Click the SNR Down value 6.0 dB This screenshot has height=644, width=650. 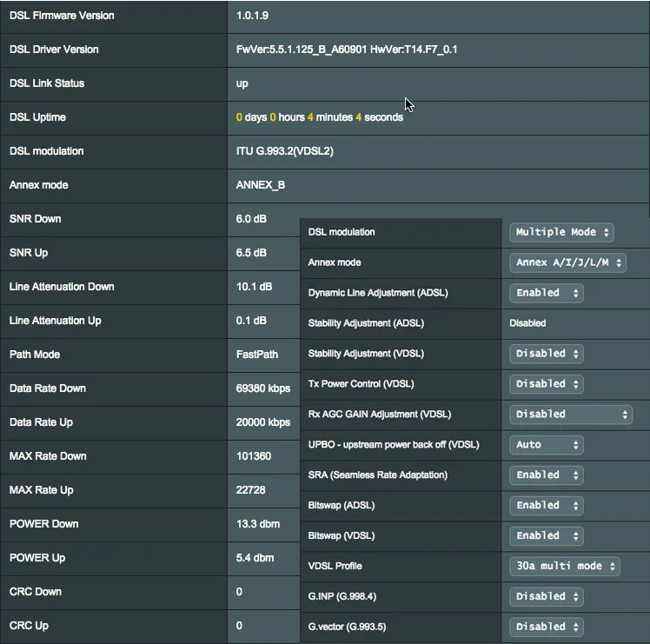251,219
